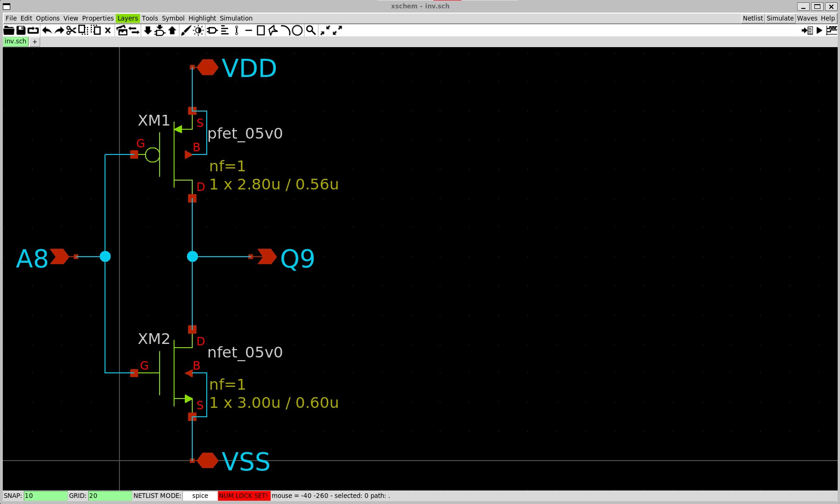Screen dimensions: 840x504
Task: Toggle color scheme with the sun icon
Action: pyautogui.click(x=198, y=30)
